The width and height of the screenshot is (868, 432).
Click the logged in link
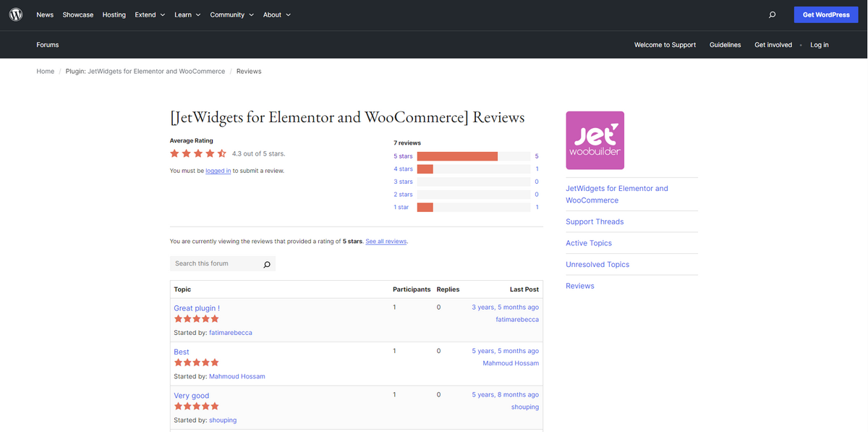click(218, 171)
